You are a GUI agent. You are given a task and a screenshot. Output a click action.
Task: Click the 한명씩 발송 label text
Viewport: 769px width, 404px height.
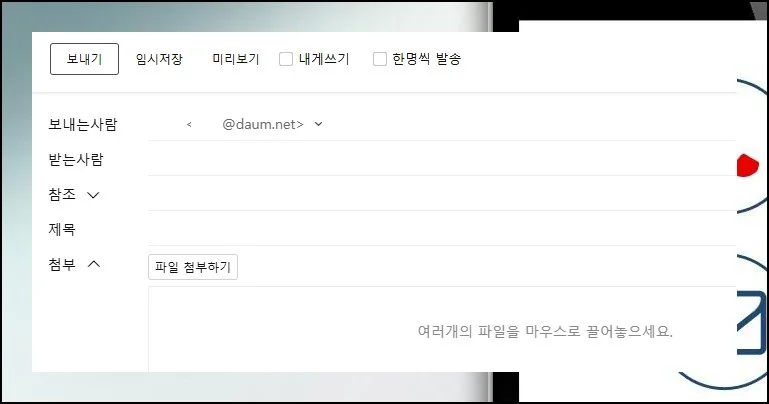pyautogui.click(x=427, y=59)
